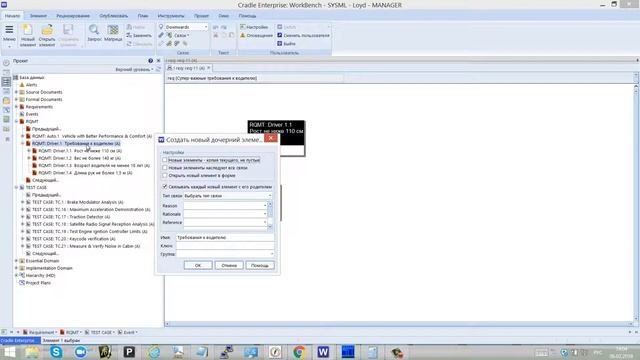
Task: Check 'Новые элементы - копия текущего' option
Action: [x=165, y=160]
